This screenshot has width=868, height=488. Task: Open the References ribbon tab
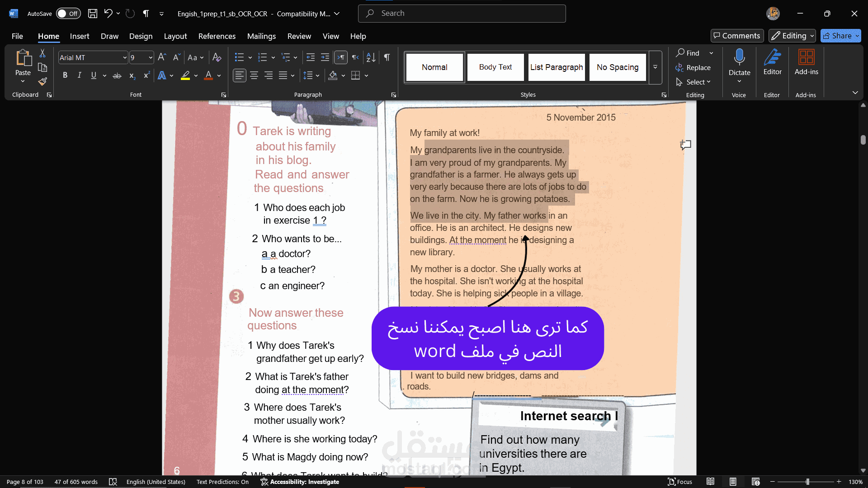coord(217,36)
